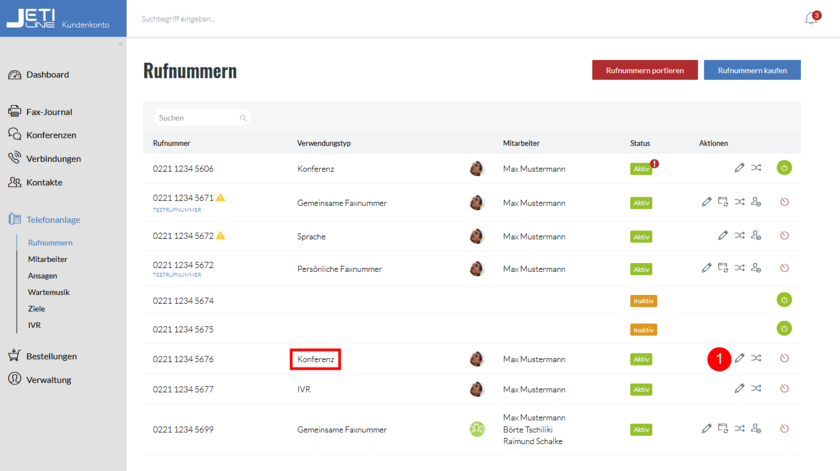Viewport: 840px width, 471px height.
Task: Click shuffle icon in the Sprache row
Action: pos(739,235)
